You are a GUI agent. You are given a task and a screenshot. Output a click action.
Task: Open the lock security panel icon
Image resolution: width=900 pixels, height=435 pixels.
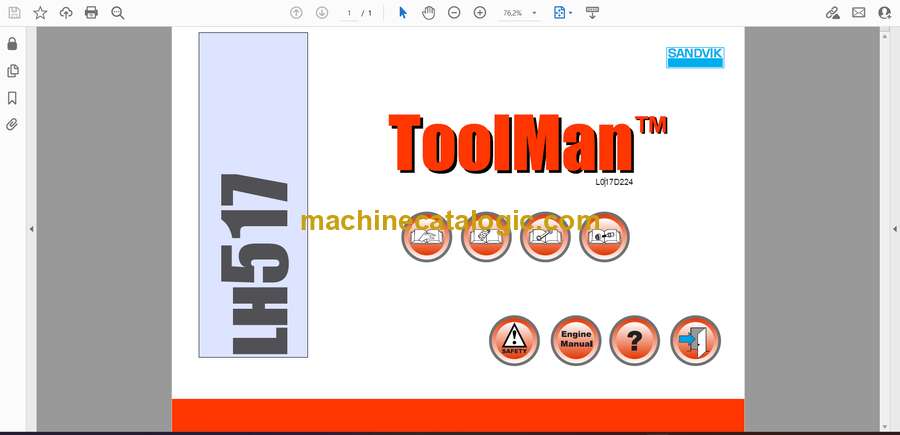(12, 44)
